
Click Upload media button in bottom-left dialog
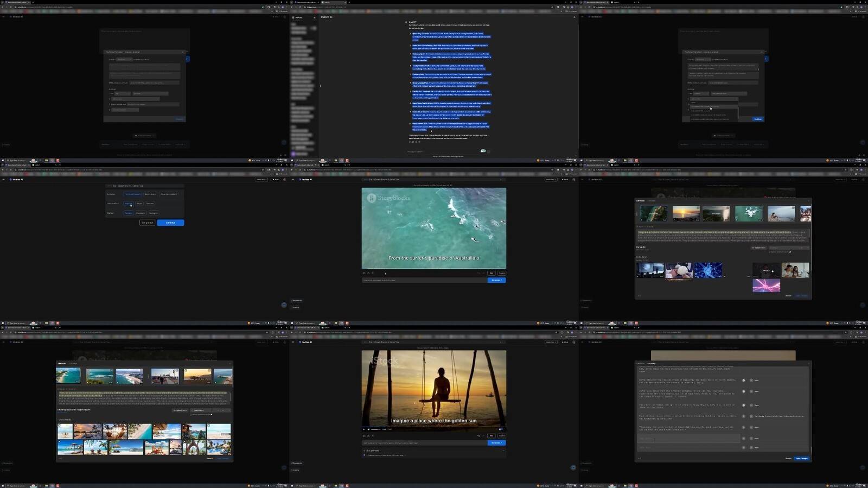tap(180, 410)
